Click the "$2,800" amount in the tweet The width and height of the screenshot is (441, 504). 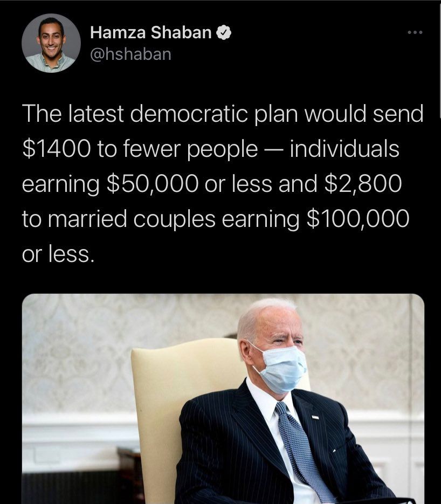pyautogui.click(x=363, y=184)
